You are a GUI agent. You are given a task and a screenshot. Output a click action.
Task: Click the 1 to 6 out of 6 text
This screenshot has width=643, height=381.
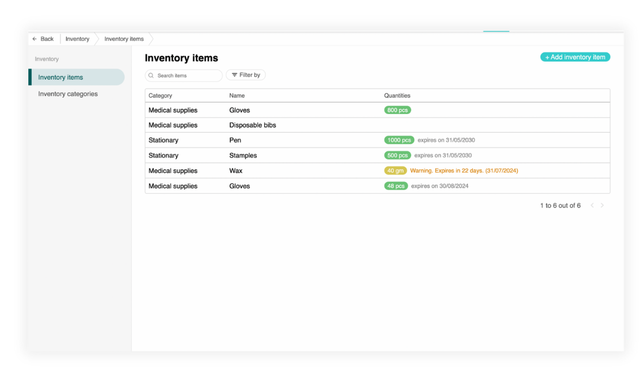click(x=560, y=205)
